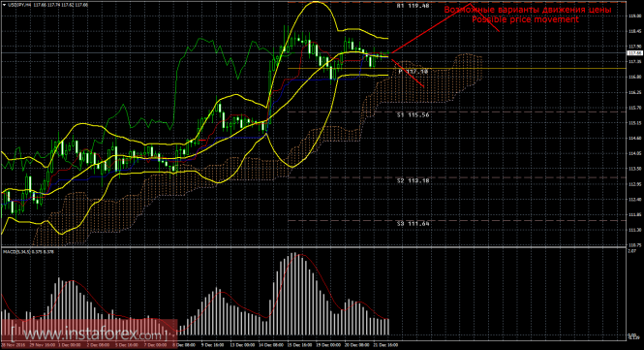
Task: Click the S2 113.18 support label
Action: (x=414, y=180)
